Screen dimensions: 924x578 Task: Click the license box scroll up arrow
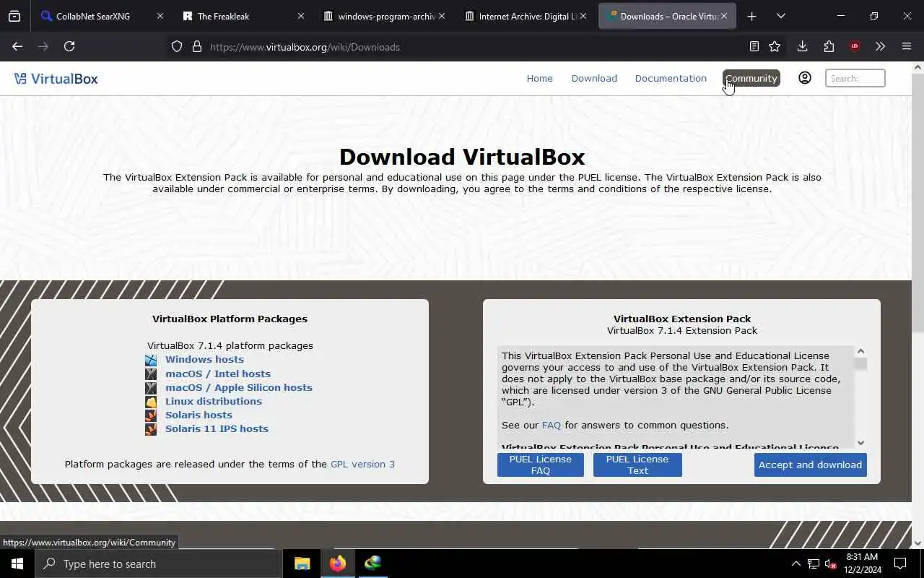[x=860, y=351]
